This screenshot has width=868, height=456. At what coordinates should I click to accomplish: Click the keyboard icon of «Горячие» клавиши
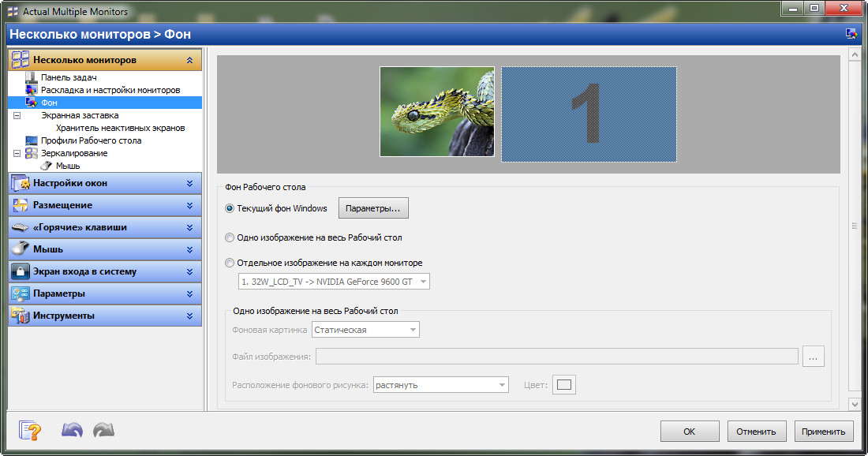pyautogui.click(x=21, y=227)
